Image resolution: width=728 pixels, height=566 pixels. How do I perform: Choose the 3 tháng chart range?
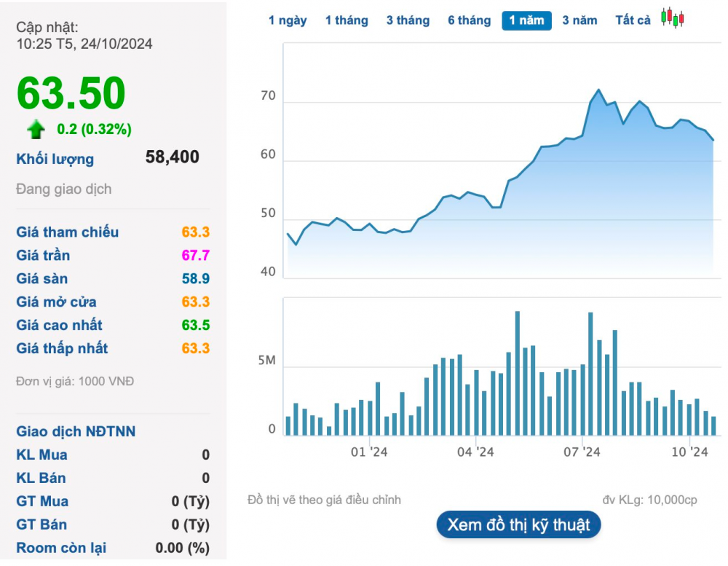(408, 20)
